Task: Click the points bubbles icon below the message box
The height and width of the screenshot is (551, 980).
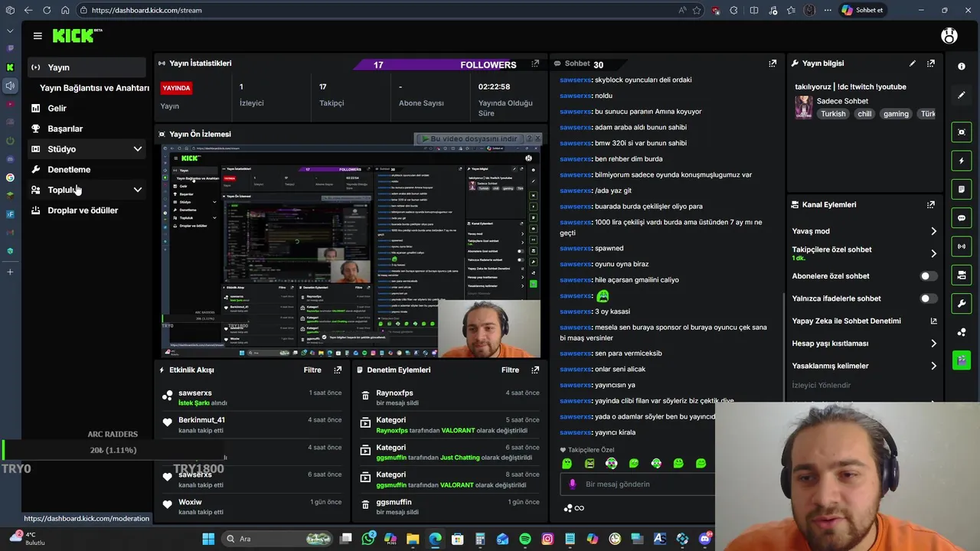Action: 568,508
